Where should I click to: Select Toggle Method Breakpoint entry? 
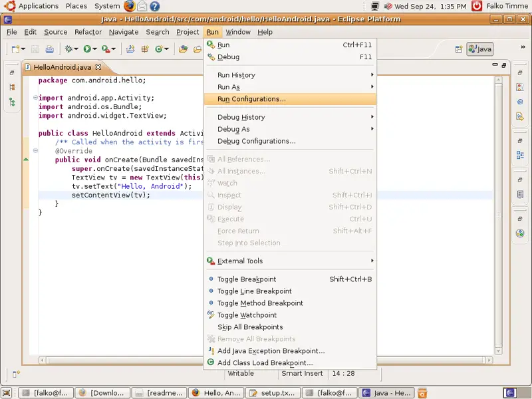(290, 303)
